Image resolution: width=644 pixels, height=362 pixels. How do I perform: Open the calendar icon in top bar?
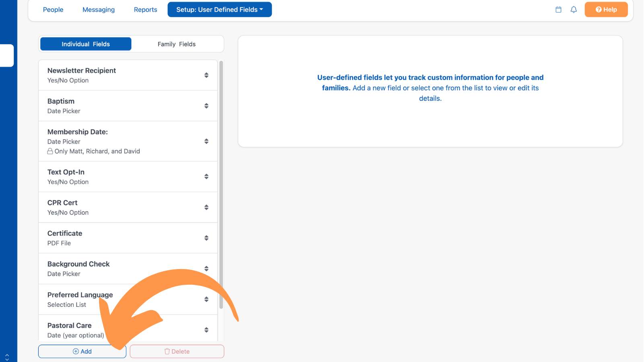[x=558, y=10]
